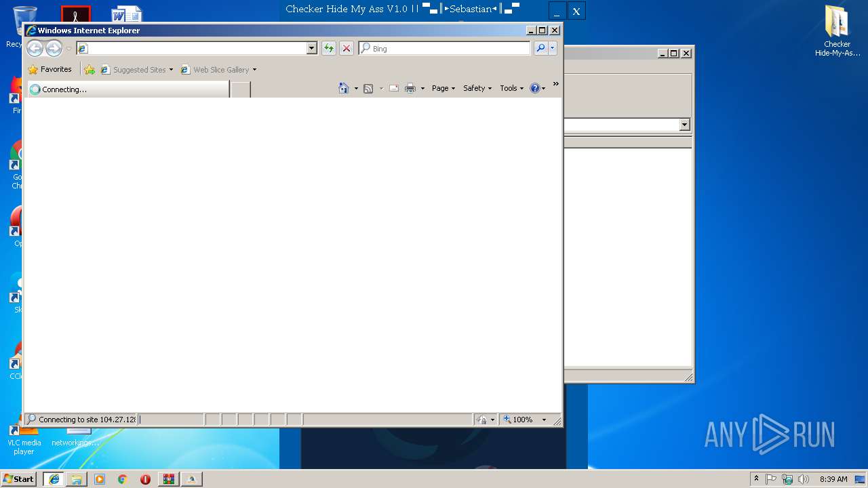The image size is (868, 488).
Task: Click 'Connecting to site' status bar text
Action: click(87, 420)
